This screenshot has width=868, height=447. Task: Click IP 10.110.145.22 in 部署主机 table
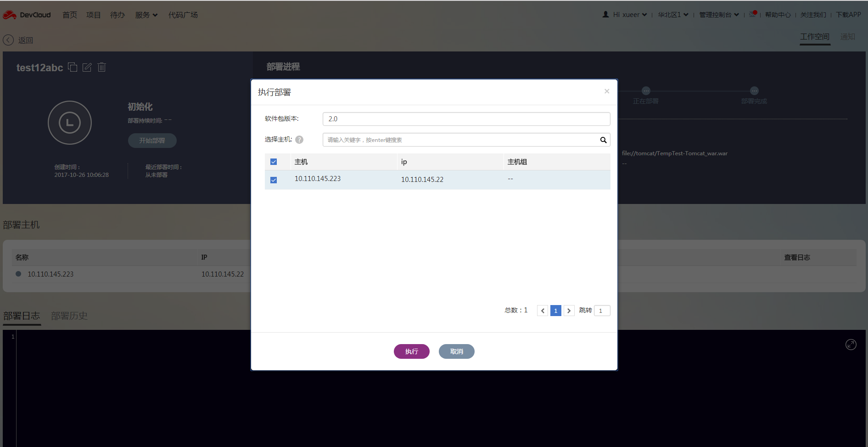[223, 274]
